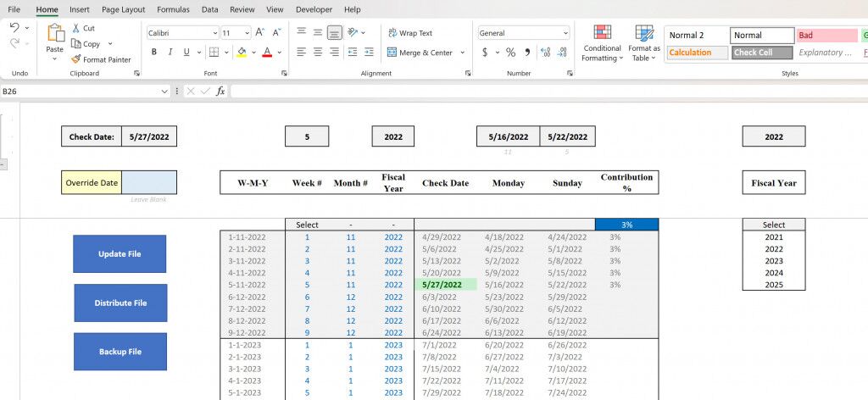The width and height of the screenshot is (868, 400).
Task: Open Conditional Formatting menu
Action: point(602,42)
